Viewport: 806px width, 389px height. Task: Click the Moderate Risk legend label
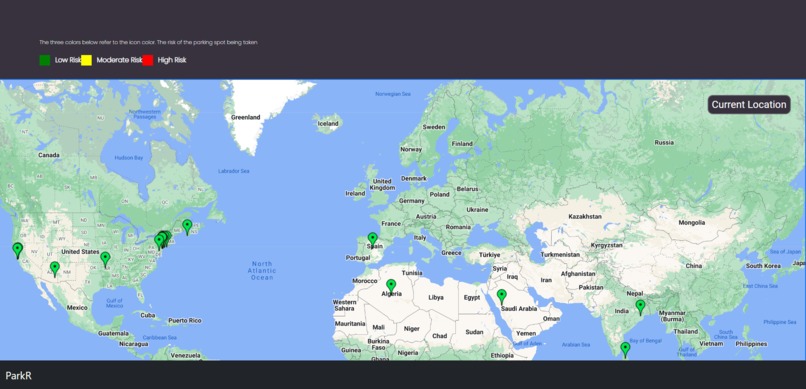tap(119, 60)
